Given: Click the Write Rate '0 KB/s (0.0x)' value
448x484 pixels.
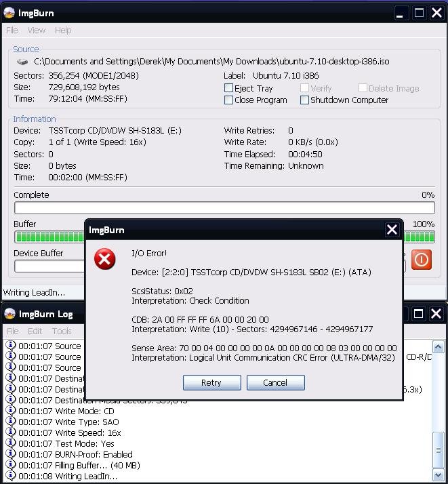Looking at the screenshot, I should coord(313,142).
